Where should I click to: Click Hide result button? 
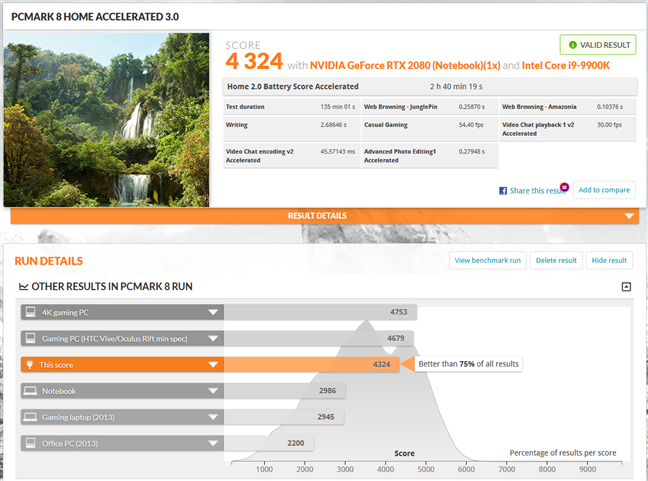pos(609,260)
